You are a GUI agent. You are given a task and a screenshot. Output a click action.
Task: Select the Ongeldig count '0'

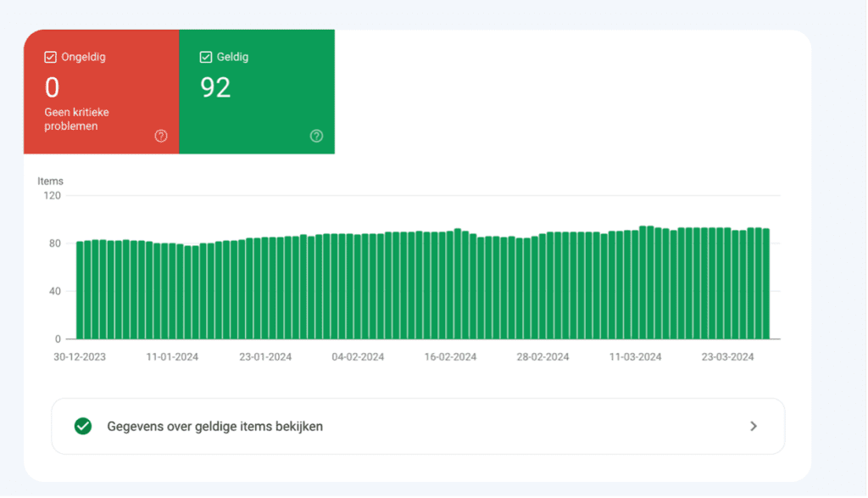pyautogui.click(x=52, y=87)
